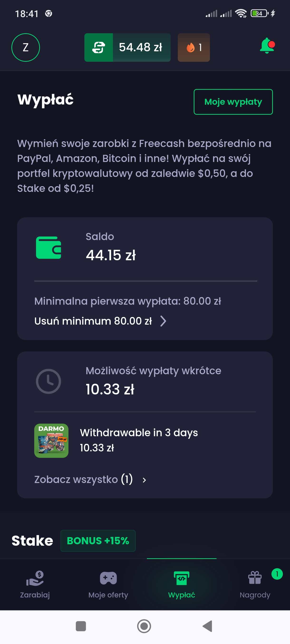Image resolution: width=290 pixels, height=644 pixels.
Task: Tap the 54.48 zł balance display
Action: click(x=141, y=47)
